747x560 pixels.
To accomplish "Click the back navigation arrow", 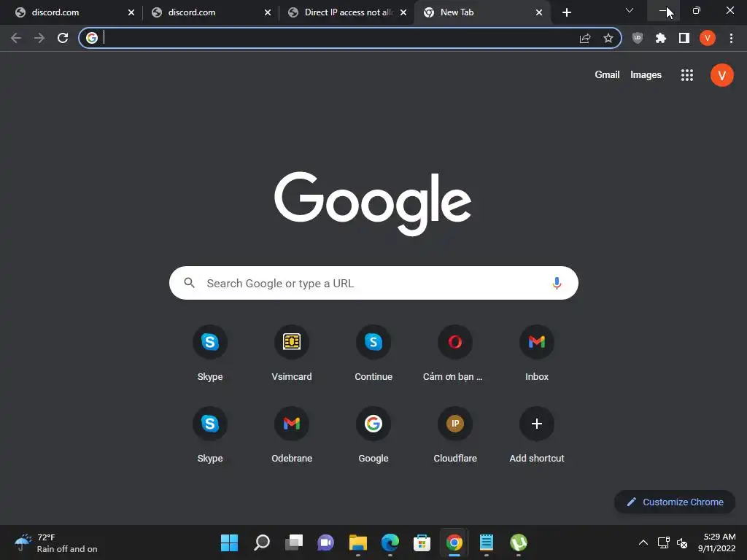I will [x=16, y=38].
